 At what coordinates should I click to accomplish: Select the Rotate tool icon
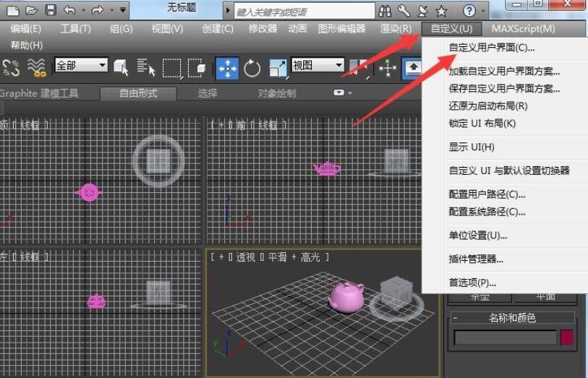(252, 69)
